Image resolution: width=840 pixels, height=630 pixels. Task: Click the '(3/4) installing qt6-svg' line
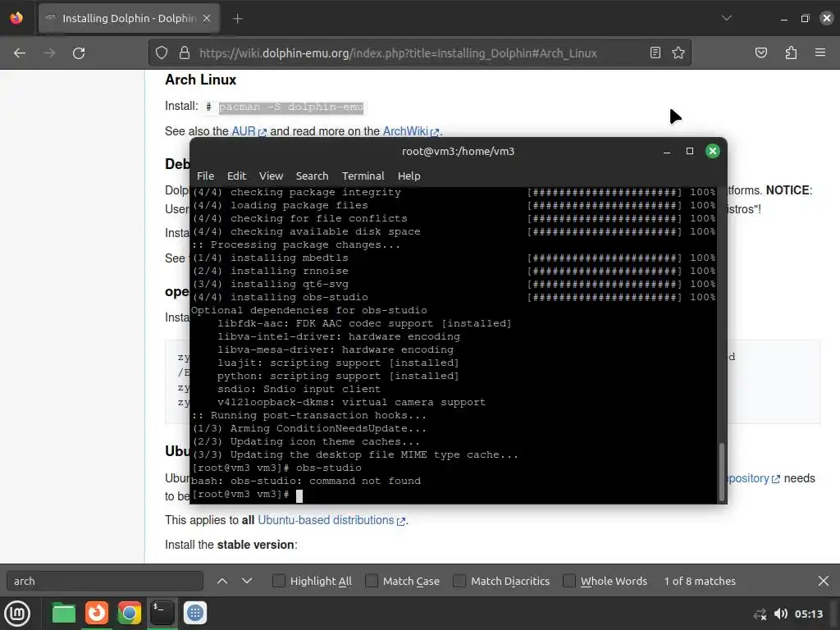click(271, 284)
